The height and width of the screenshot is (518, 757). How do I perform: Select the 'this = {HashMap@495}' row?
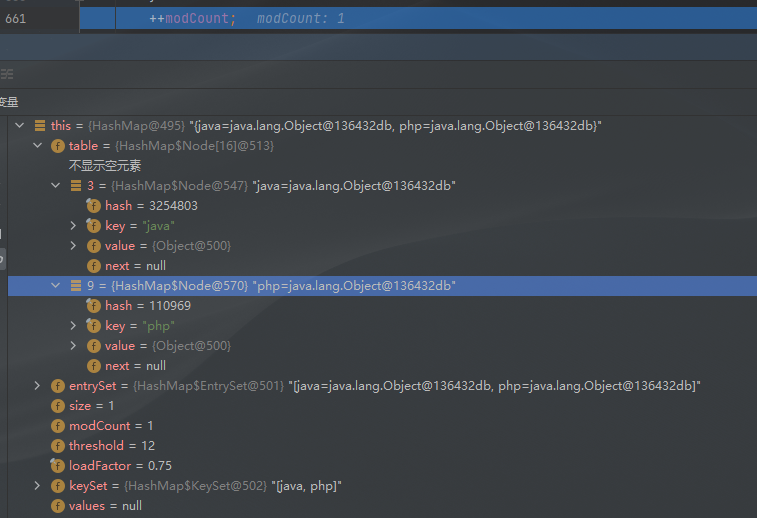382,126
